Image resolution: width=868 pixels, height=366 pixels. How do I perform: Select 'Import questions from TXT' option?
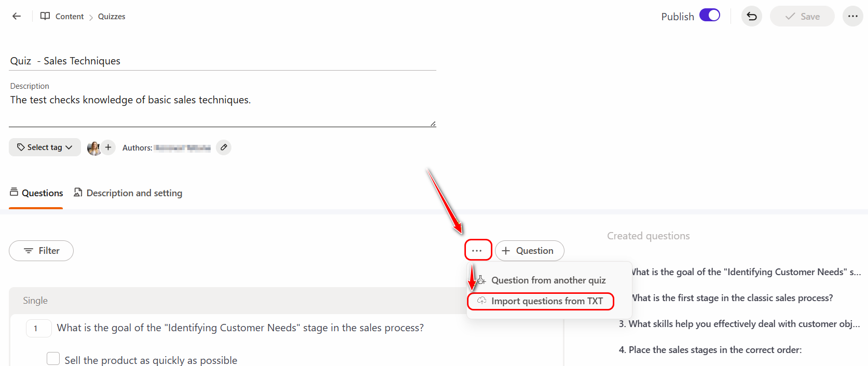click(546, 301)
